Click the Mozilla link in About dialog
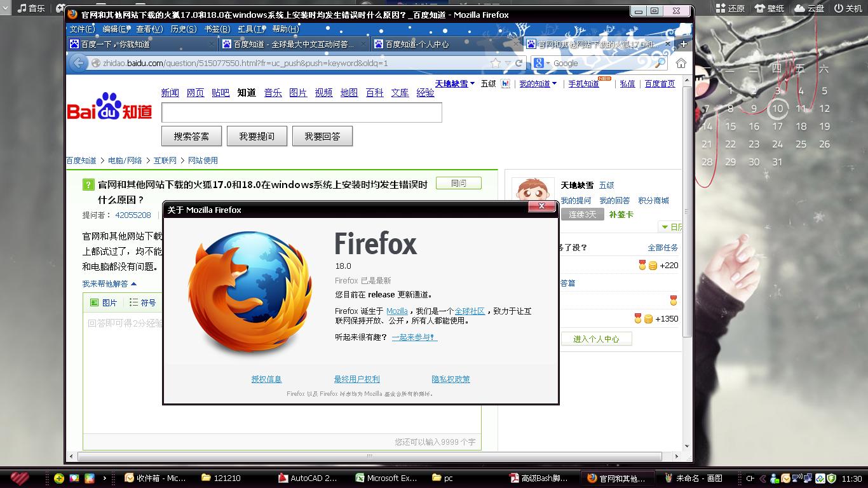The width and height of the screenshot is (868, 488). (397, 311)
